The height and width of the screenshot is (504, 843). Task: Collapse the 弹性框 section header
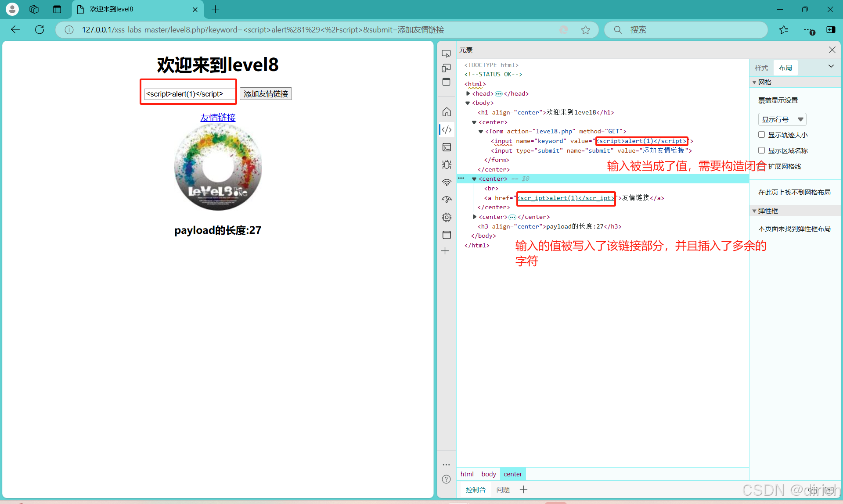(767, 211)
